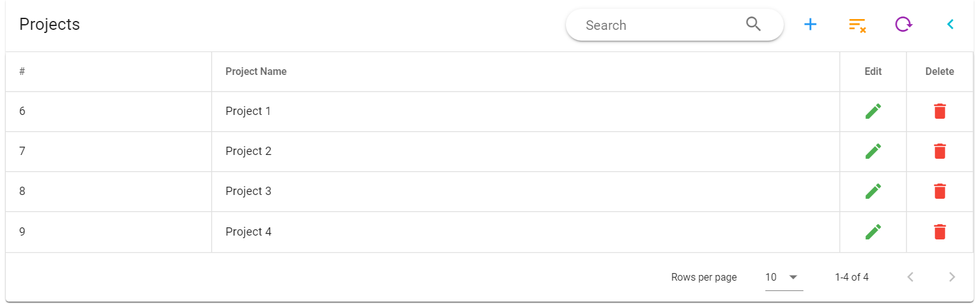The image size is (980, 308).
Task: Delete Project 1 using the trash icon
Action: click(x=940, y=111)
